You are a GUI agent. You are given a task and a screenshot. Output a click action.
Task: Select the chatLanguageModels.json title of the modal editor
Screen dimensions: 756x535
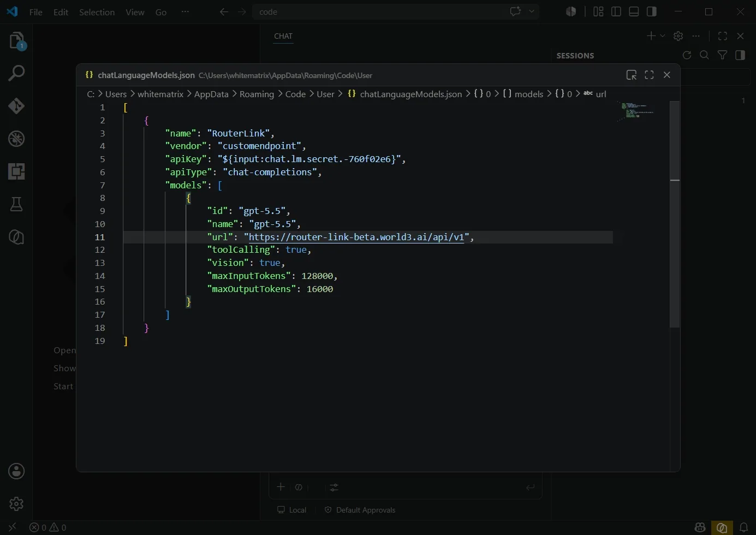pyautogui.click(x=146, y=75)
